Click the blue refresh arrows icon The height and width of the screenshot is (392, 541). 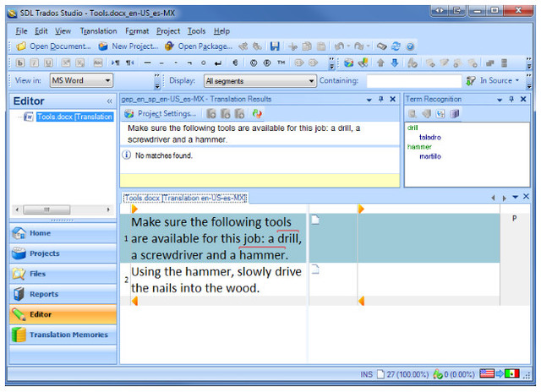396,46
